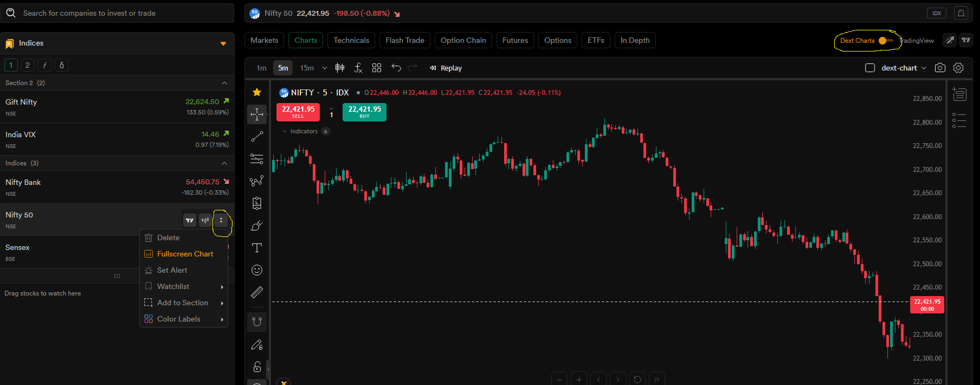
Task: Open the emoji sticker tool
Action: point(257,270)
